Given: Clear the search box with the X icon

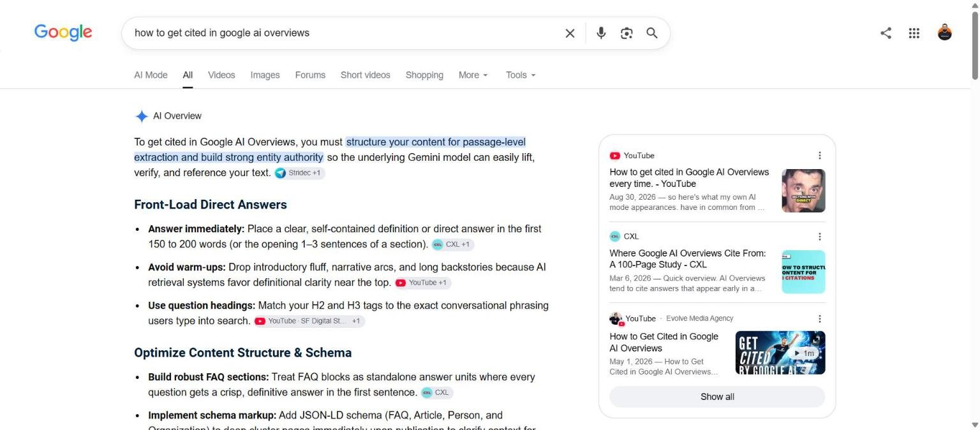Looking at the screenshot, I should coord(570,33).
